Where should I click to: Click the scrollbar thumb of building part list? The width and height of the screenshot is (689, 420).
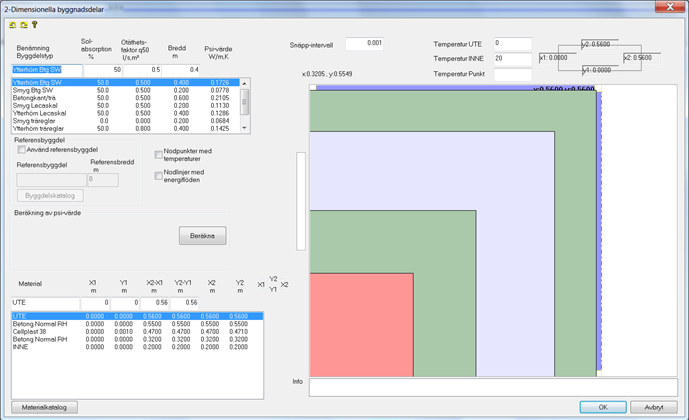point(245,102)
